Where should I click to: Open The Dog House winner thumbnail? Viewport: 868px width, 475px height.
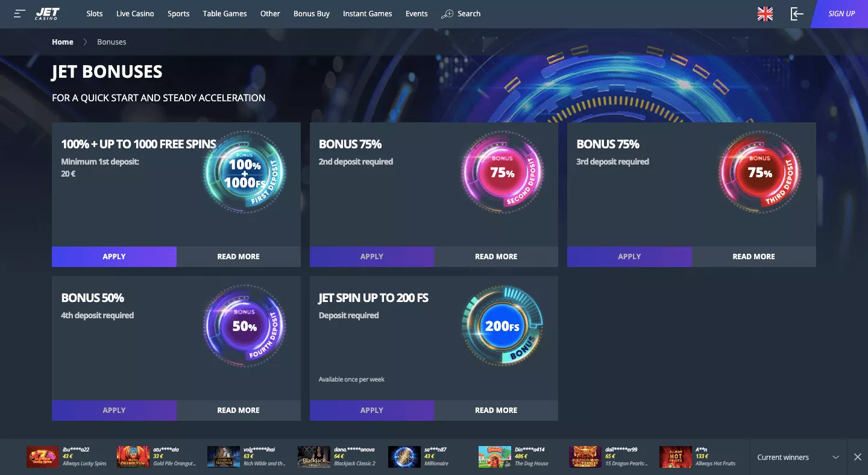[494, 457]
